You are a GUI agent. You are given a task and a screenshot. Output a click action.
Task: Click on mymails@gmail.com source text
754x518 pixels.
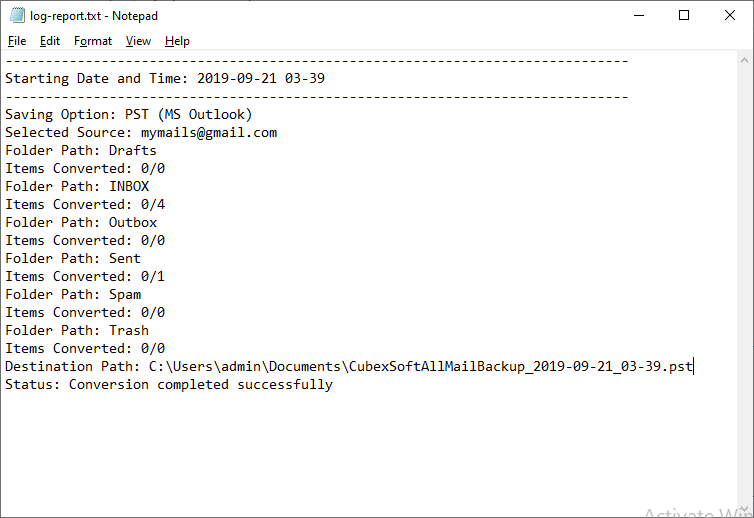[208, 132]
